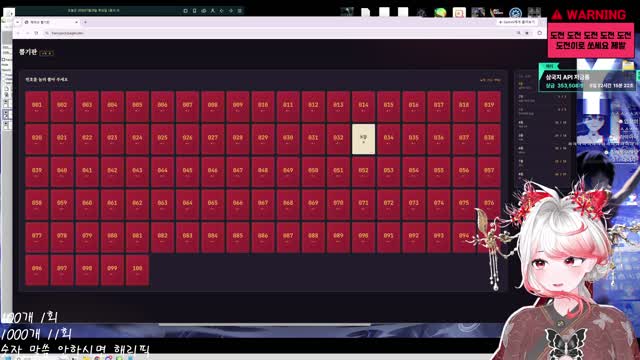Click the Gemini button in the tab strip

click(517, 22)
